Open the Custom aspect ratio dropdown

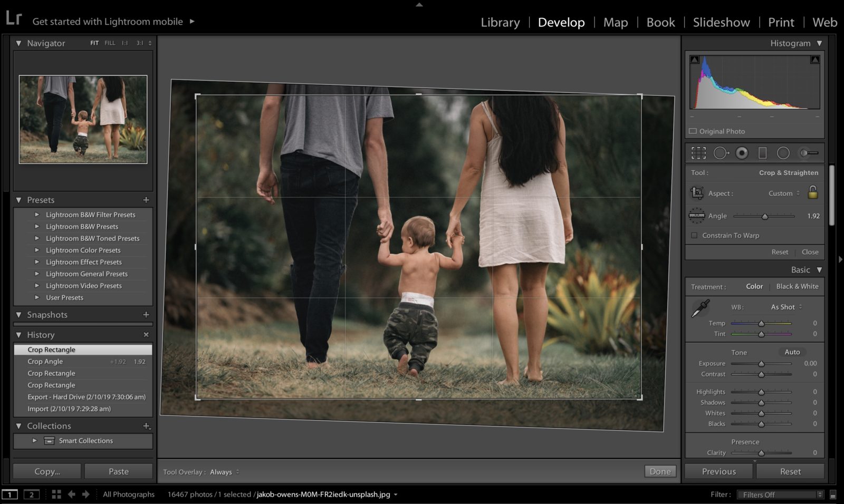(783, 193)
